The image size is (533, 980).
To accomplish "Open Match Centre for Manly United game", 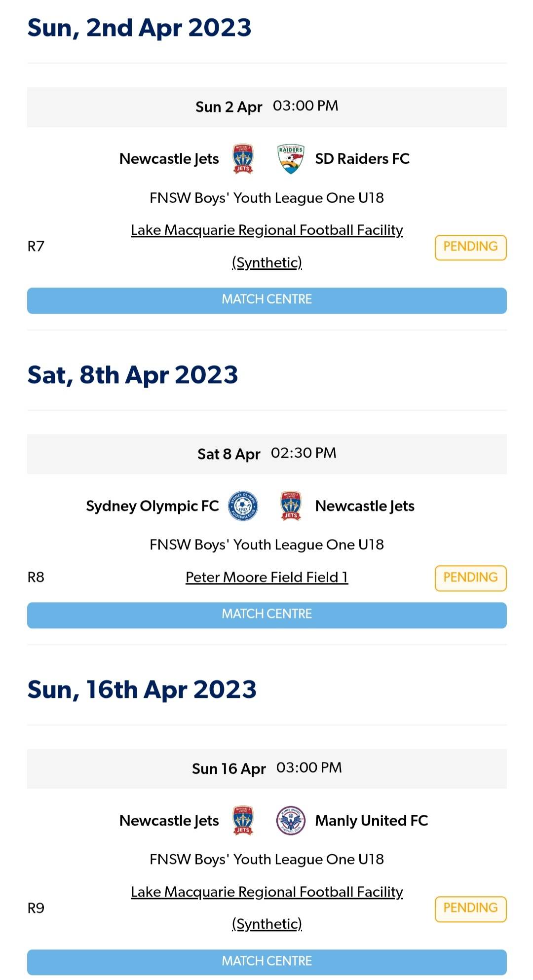I will point(266,961).
